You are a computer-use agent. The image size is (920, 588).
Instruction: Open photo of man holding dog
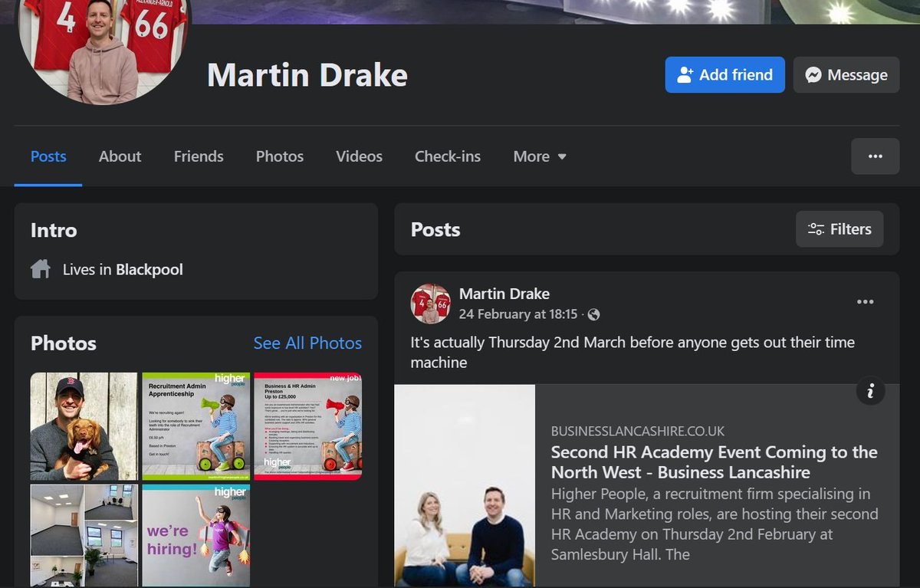[84, 426]
